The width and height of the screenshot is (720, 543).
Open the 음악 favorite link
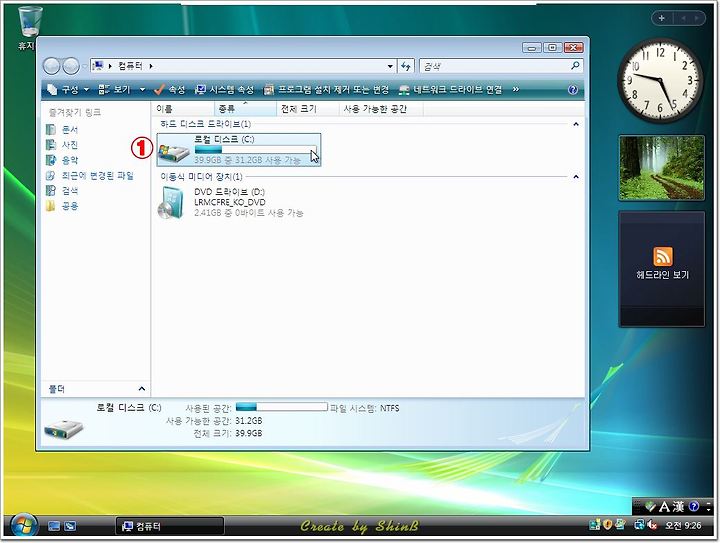coord(70,160)
